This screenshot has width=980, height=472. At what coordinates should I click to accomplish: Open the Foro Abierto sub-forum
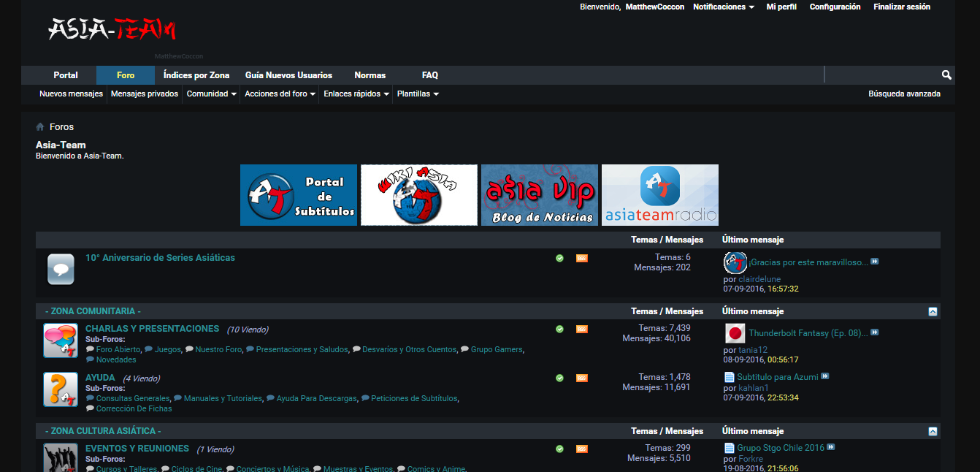click(x=118, y=349)
